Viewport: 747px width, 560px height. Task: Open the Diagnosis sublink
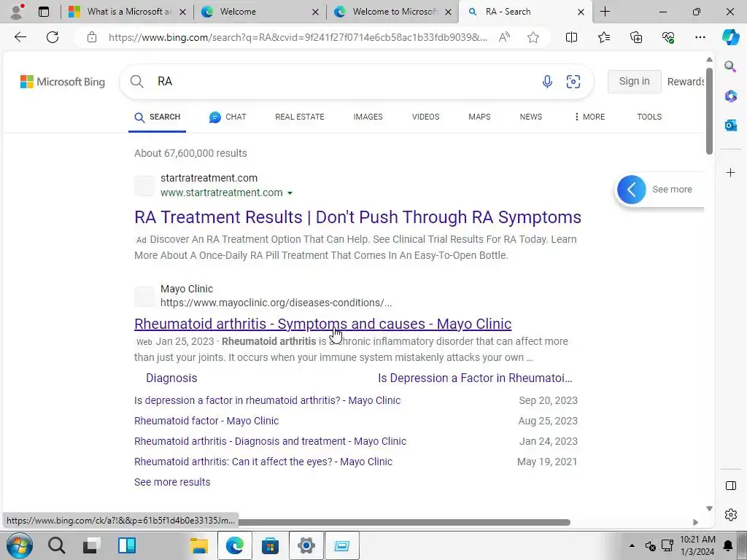pos(171,378)
